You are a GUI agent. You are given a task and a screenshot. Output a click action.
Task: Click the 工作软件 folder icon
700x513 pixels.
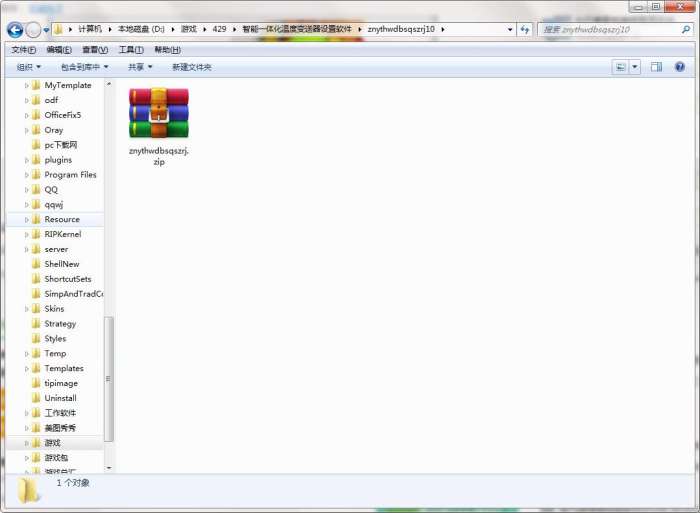tap(37, 413)
